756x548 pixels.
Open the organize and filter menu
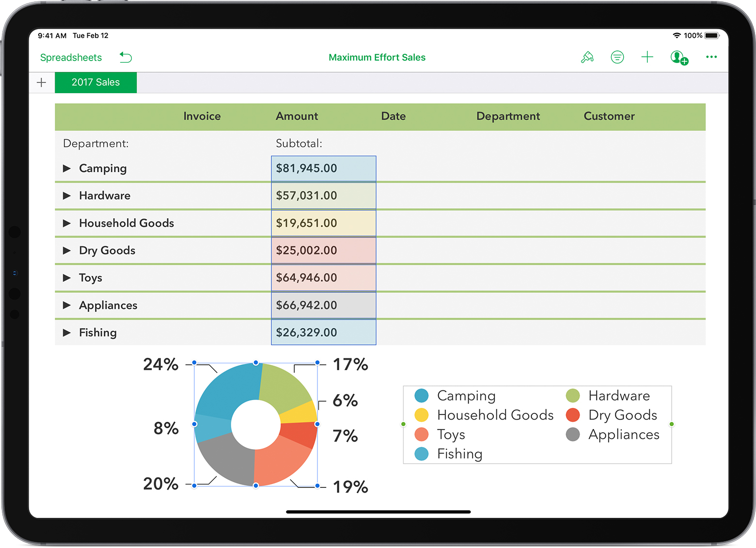(x=617, y=57)
